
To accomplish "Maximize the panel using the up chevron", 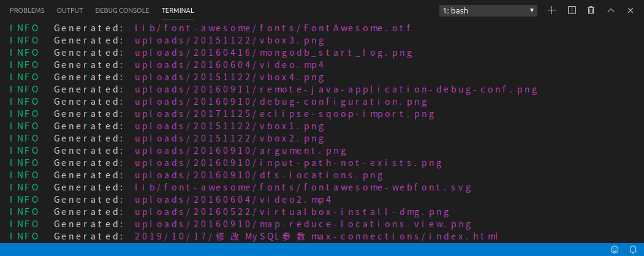I will (x=611, y=10).
